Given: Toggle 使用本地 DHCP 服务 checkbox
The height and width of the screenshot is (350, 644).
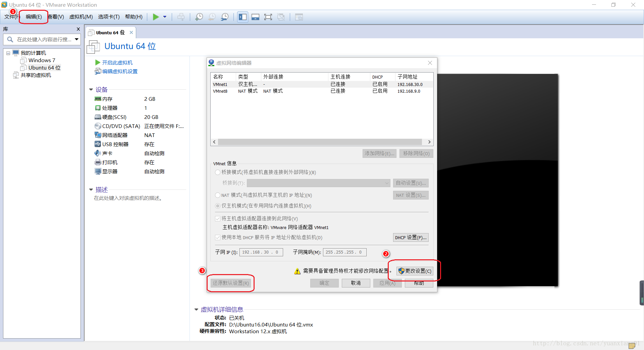Looking at the screenshot, I should pos(218,237).
